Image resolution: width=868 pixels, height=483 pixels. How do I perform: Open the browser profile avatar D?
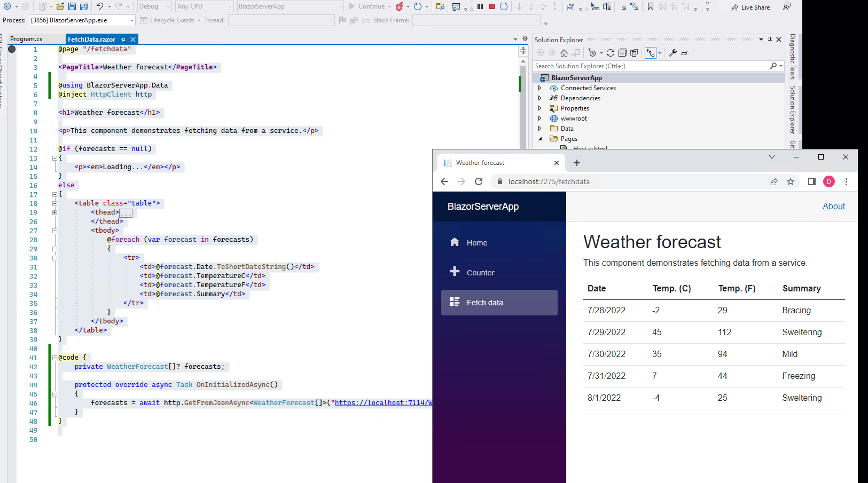pyautogui.click(x=829, y=181)
